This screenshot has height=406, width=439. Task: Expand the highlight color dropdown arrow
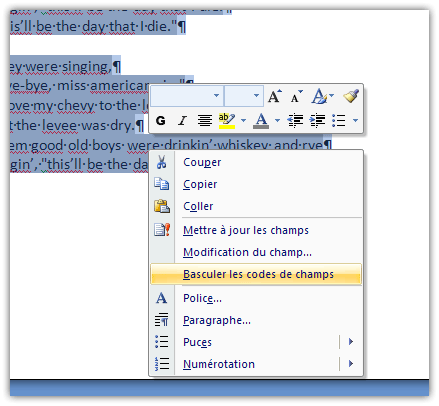tap(244, 120)
